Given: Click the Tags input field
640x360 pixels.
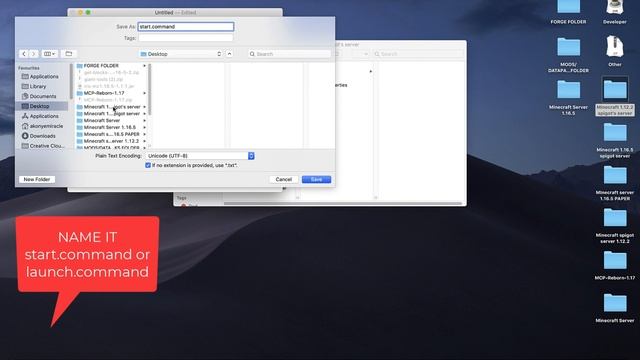Looking at the screenshot, I should pos(186,38).
